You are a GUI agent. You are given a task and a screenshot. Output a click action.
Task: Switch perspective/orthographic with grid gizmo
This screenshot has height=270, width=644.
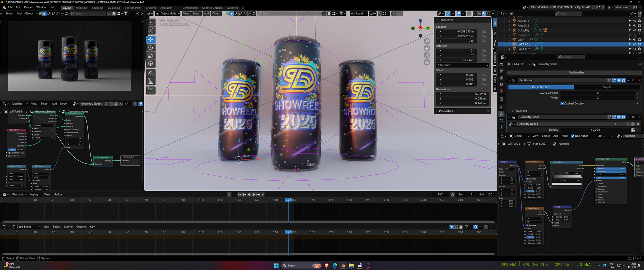(x=427, y=62)
